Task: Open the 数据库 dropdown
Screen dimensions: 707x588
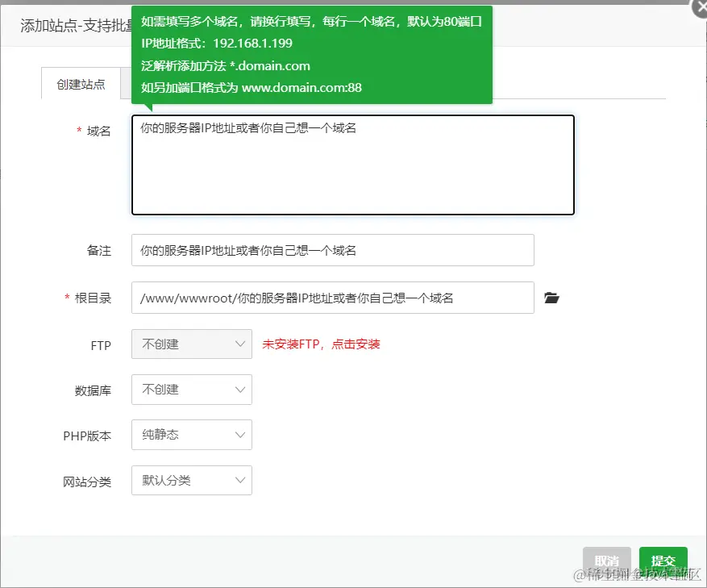Action: point(192,390)
